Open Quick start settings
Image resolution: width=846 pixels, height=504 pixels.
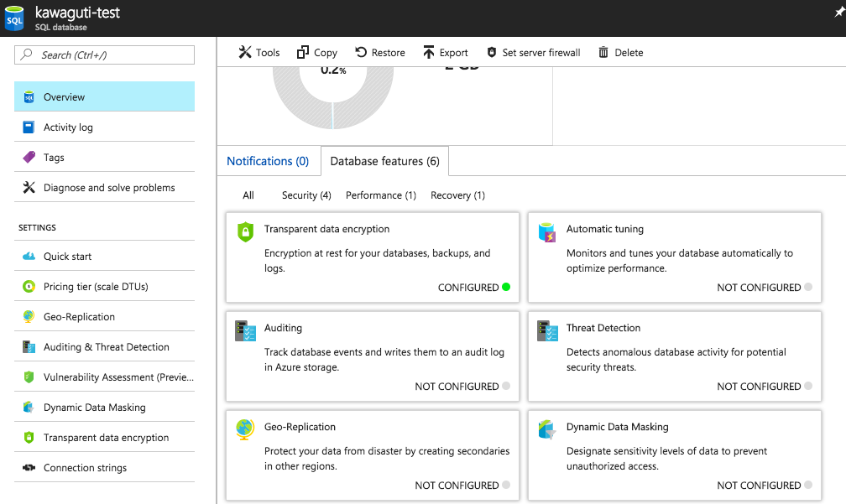(x=104, y=256)
